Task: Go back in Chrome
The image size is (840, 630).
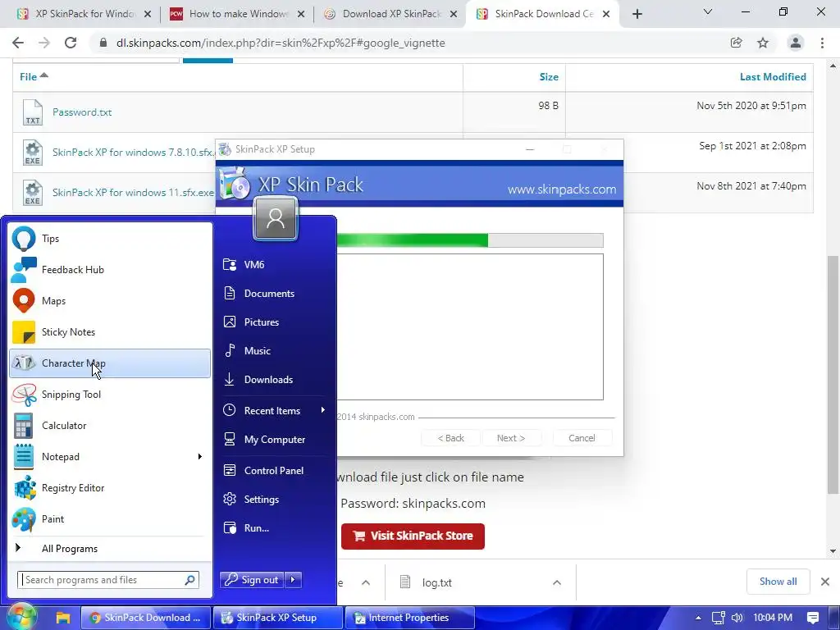Action: [18, 43]
